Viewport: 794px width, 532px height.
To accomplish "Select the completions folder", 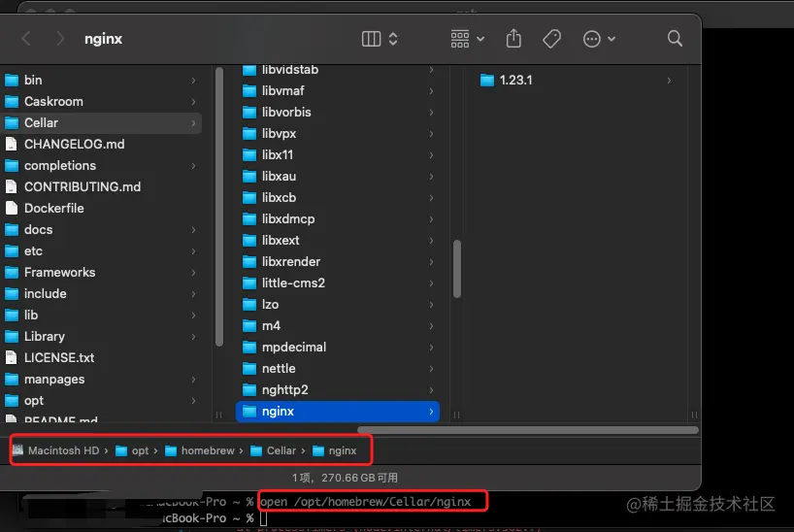I will 101,166.
